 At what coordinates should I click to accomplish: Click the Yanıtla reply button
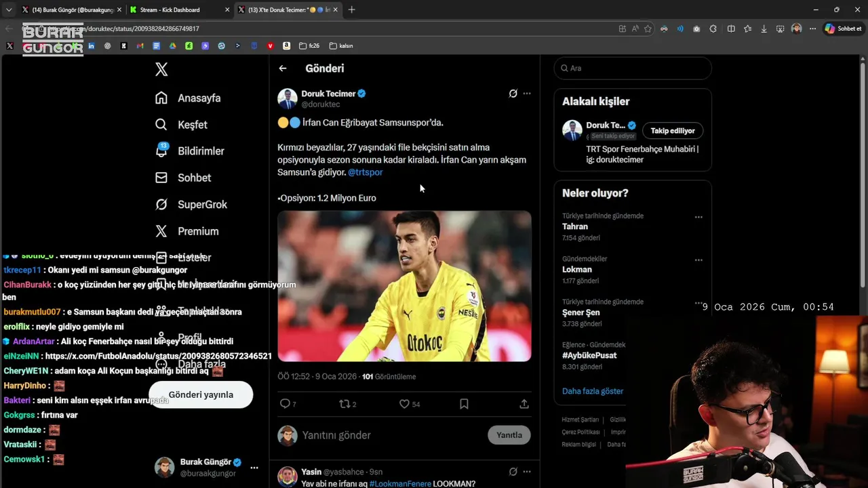(x=509, y=435)
